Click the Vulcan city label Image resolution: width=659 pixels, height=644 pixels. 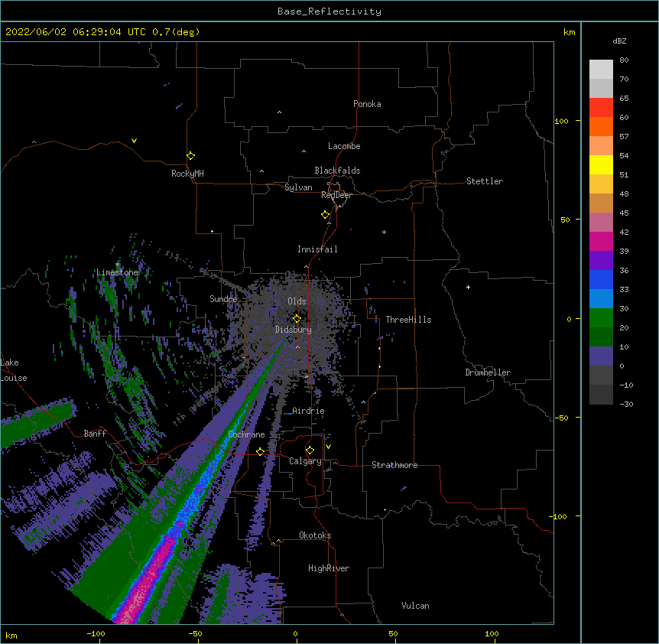click(x=415, y=606)
